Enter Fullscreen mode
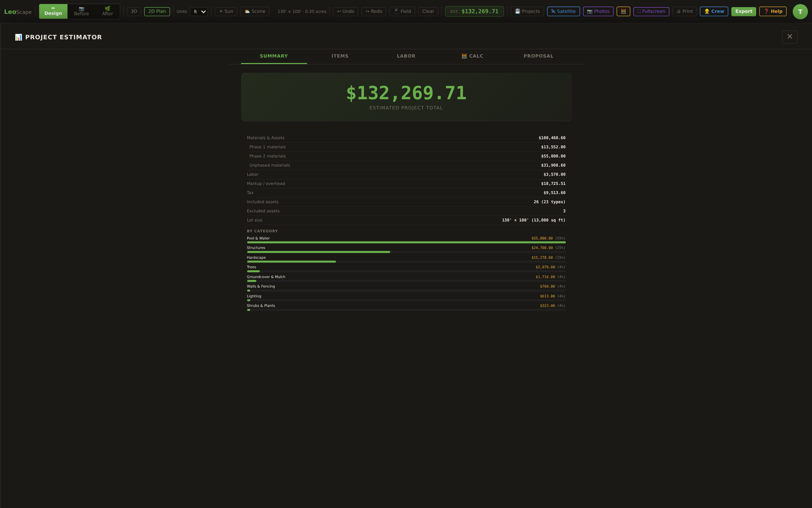Image resolution: width=812 pixels, height=508 pixels. coord(651,12)
